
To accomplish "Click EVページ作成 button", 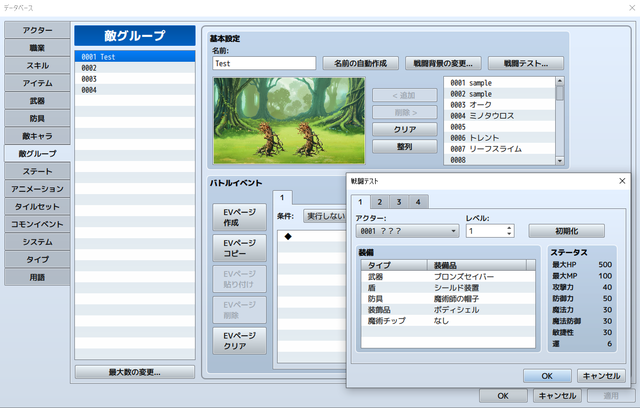I will 240,217.
